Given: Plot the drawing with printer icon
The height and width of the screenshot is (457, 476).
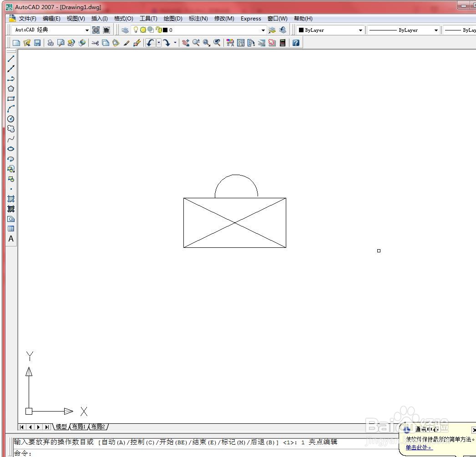Looking at the screenshot, I should [x=51, y=43].
